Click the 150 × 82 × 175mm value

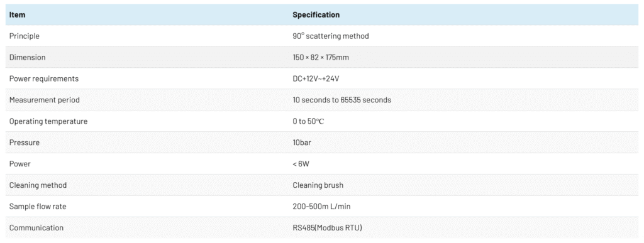(320, 57)
